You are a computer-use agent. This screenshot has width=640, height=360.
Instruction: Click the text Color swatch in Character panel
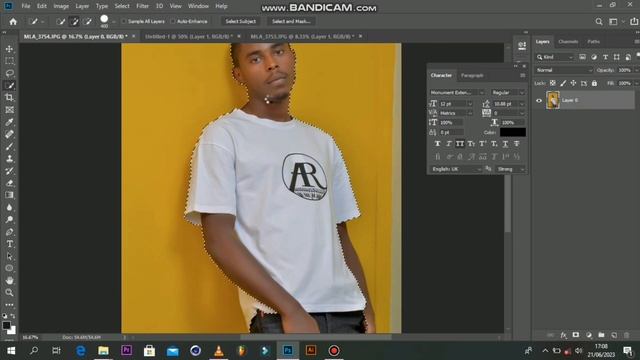click(x=513, y=132)
